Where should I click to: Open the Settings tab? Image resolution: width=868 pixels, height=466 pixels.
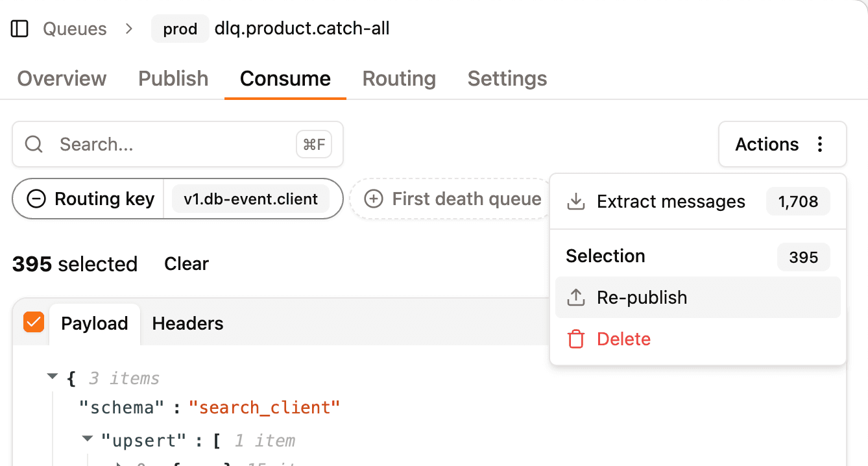507,79
